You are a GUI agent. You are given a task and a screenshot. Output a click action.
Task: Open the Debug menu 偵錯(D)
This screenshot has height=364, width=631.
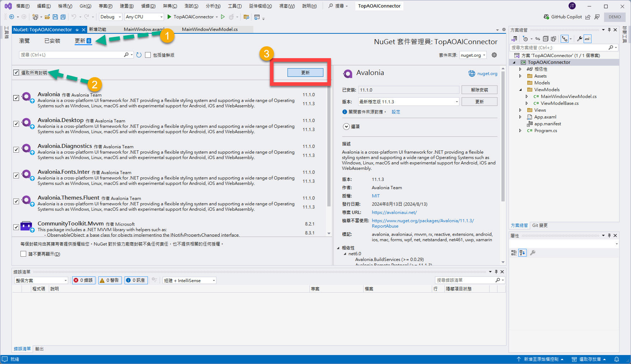pos(148,6)
